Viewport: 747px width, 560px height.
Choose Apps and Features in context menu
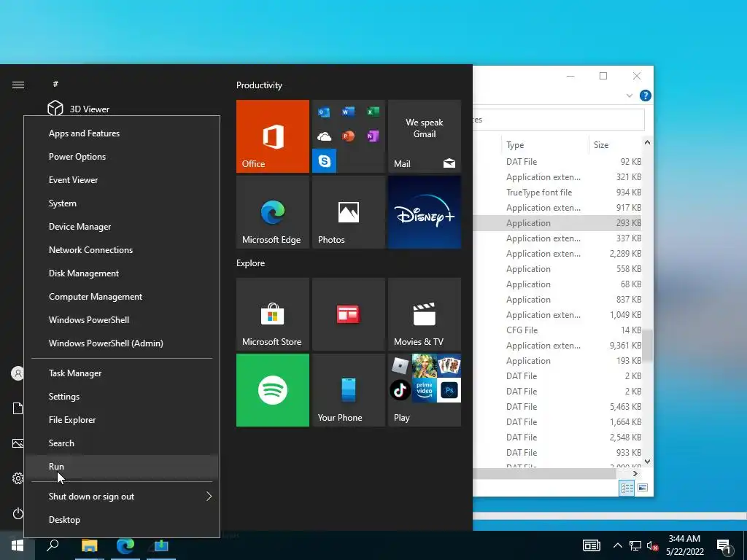(123, 133)
